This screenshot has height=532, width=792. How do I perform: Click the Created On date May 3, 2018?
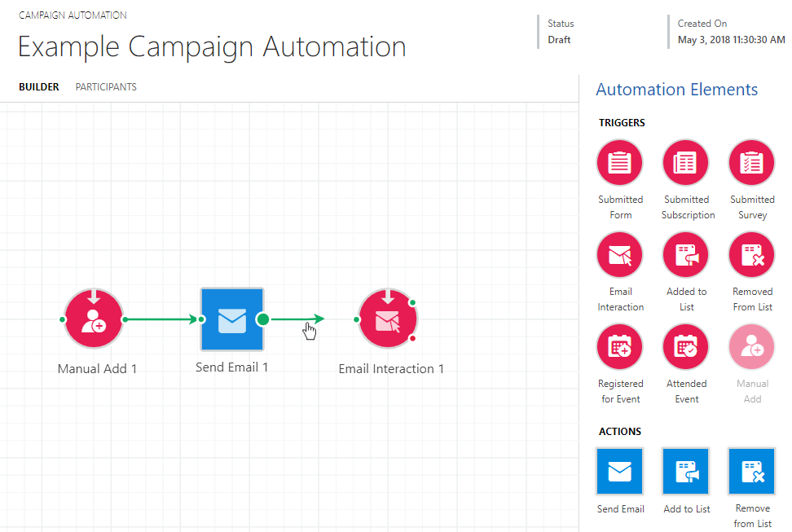pyautogui.click(x=732, y=39)
